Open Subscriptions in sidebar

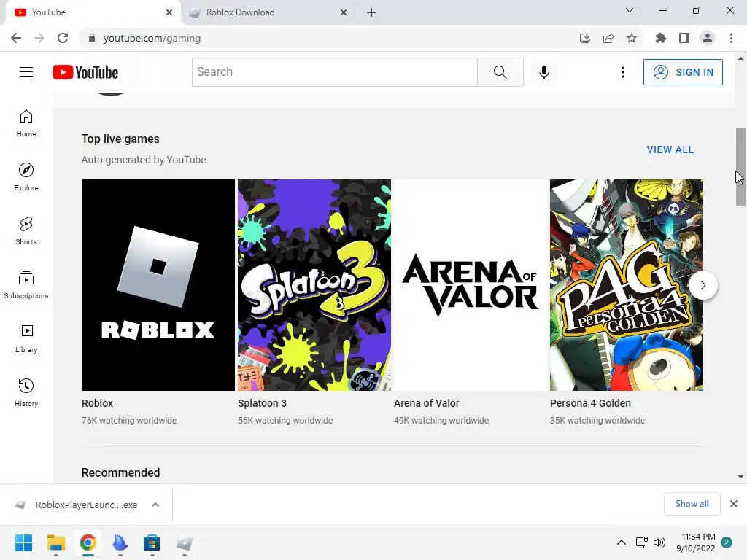tap(26, 285)
